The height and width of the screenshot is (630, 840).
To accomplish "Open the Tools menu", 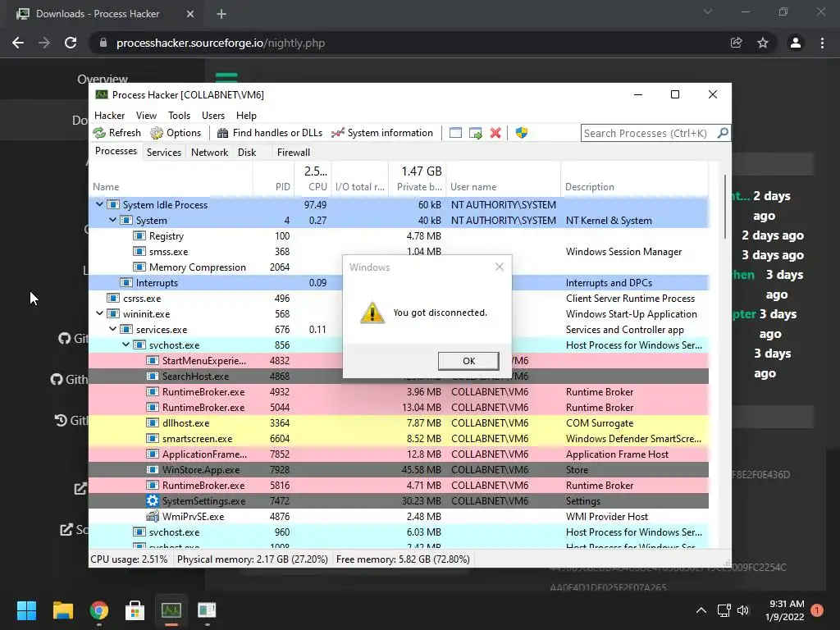I will (179, 115).
